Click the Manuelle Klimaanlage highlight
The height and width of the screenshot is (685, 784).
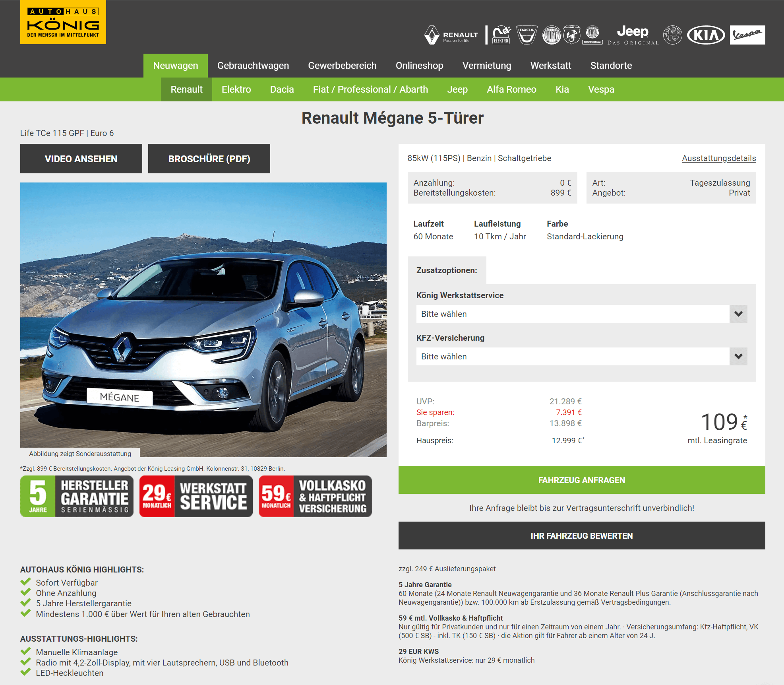click(77, 652)
